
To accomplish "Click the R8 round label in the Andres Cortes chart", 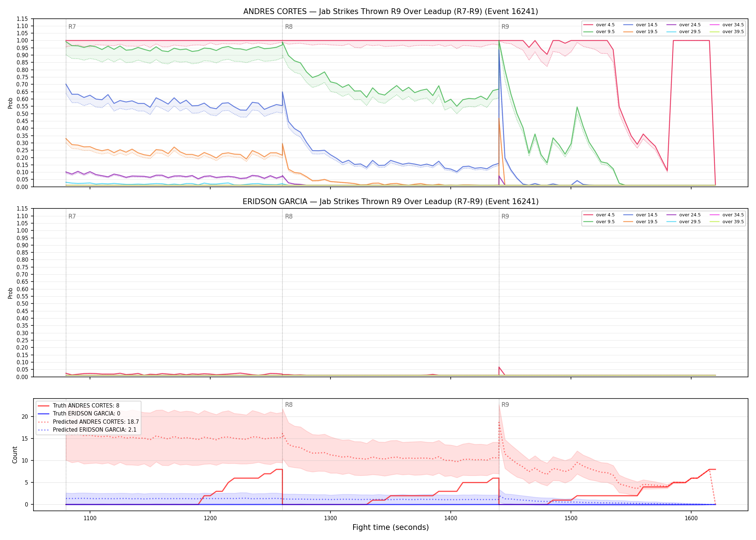I will 289,27.
